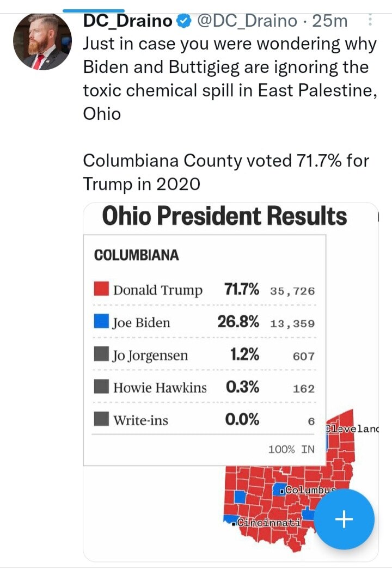The image size is (392, 569).
Task: Click the DC_Draino display name
Action: (128, 21)
